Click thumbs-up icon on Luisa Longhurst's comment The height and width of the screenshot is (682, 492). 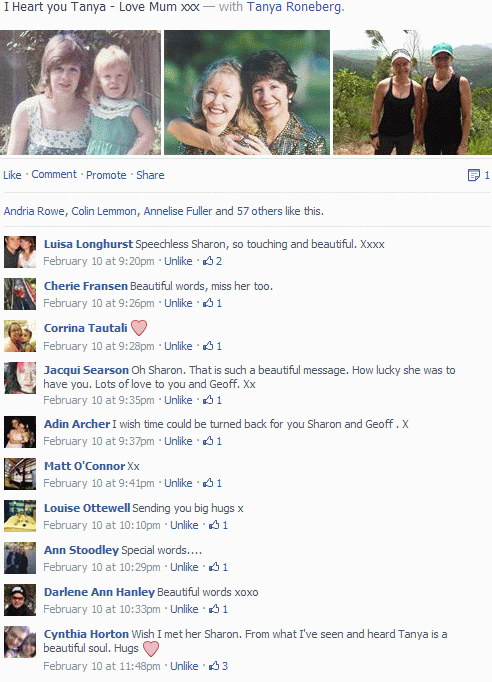point(208,261)
